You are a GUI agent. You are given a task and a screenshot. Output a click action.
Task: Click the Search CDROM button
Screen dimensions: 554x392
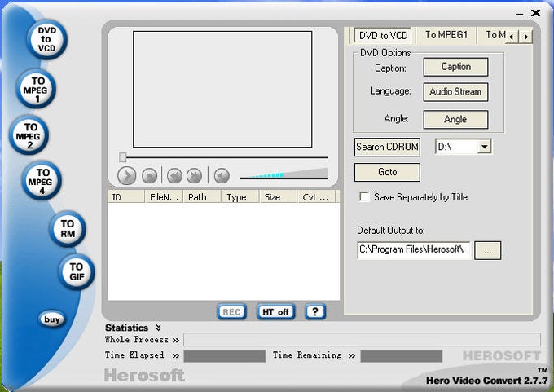(387, 147)
